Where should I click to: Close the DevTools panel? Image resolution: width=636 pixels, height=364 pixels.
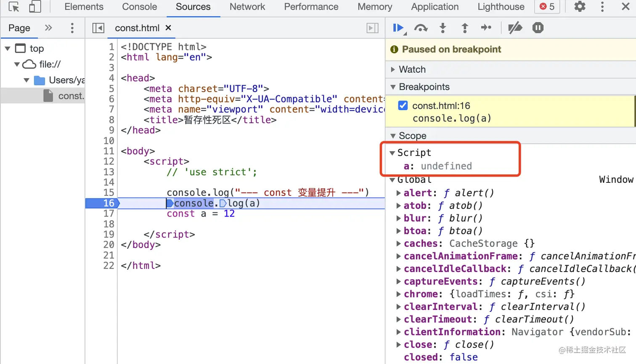[x=625, y=7]
